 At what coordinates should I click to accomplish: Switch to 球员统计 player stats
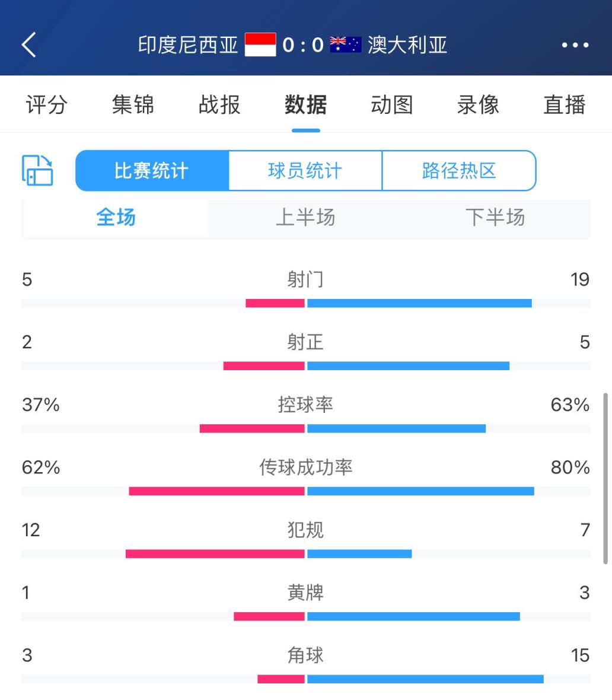pyautogui.click(x=305, y=171)
